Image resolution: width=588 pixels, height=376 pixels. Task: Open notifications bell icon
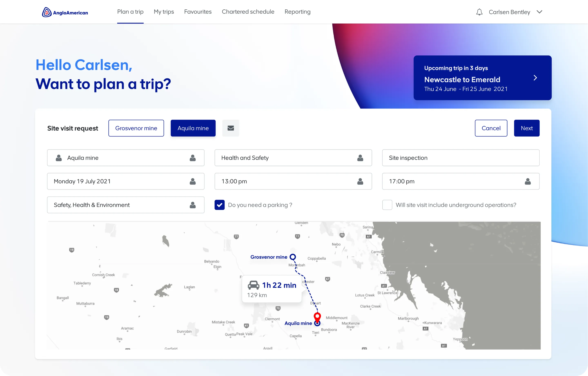click(x=479, y=12)
